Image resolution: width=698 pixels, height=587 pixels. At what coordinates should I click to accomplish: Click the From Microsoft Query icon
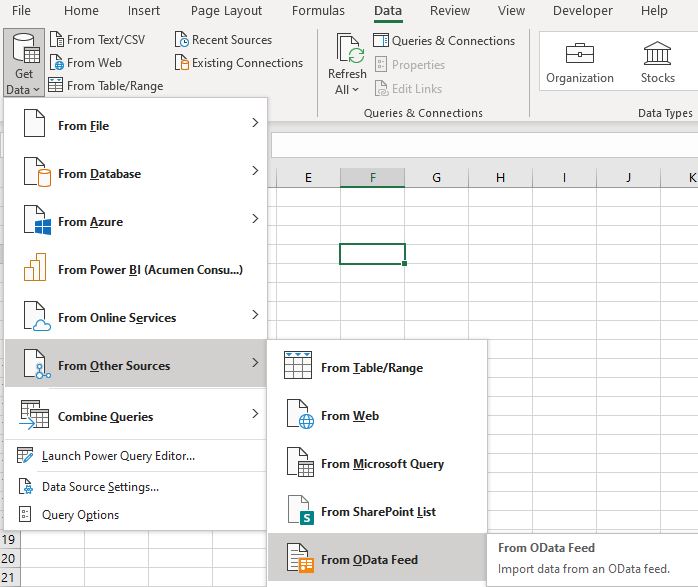point(300,462)
